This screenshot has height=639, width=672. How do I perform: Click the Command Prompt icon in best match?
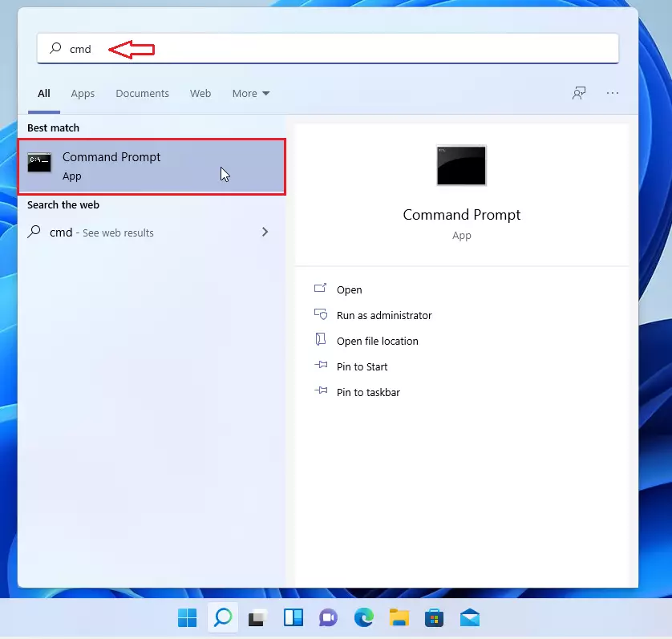pos(39,163)
